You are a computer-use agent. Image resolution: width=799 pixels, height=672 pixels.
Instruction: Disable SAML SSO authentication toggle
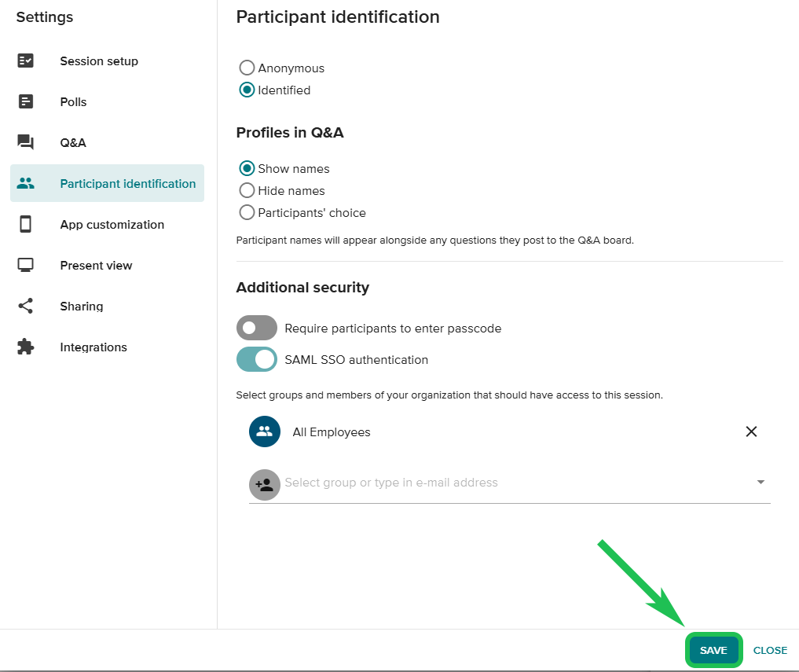(257, 360)
